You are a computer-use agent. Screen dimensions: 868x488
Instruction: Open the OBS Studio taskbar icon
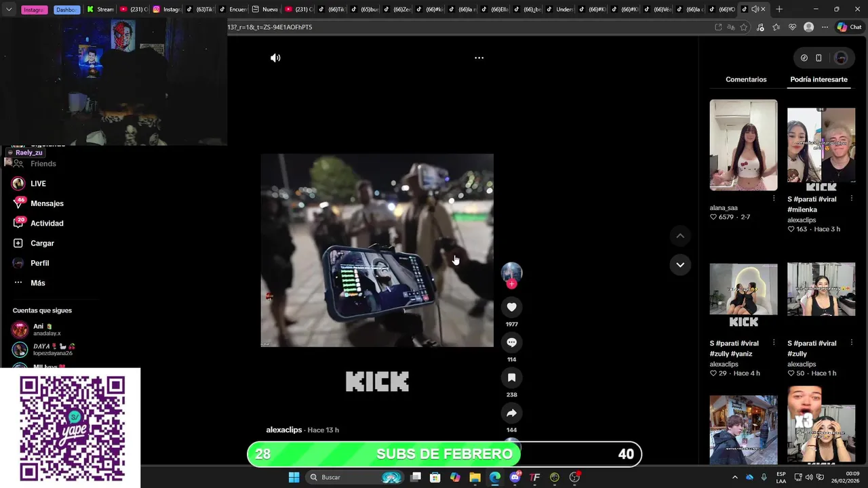click(574, 477)
